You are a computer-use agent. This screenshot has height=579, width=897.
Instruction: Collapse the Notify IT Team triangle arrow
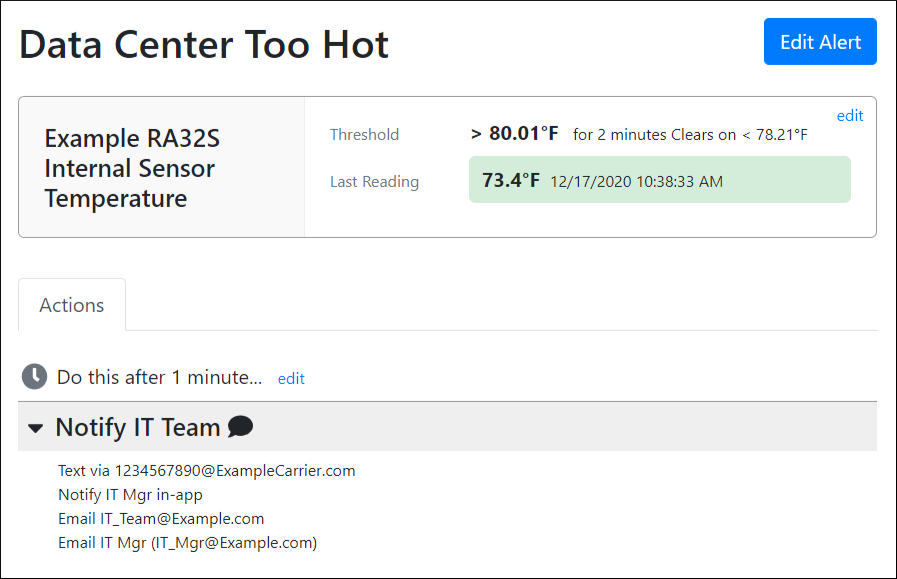coord(36,428)
